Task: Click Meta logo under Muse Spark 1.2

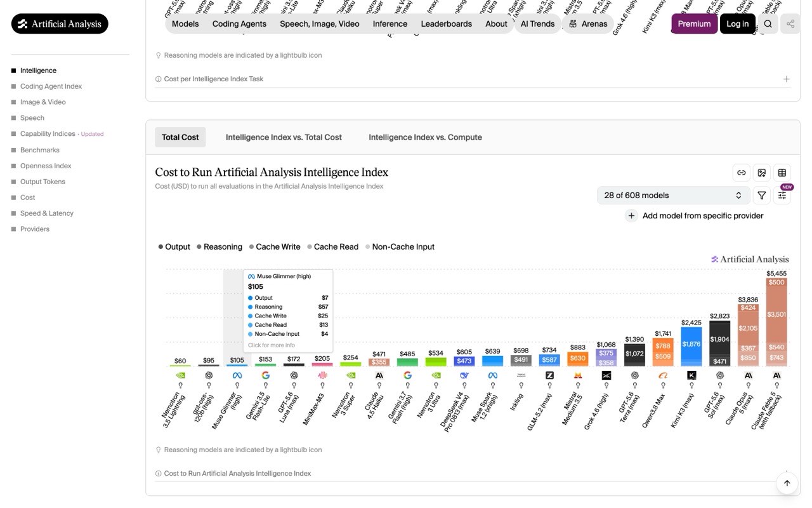Action: [x=493, y=375]
